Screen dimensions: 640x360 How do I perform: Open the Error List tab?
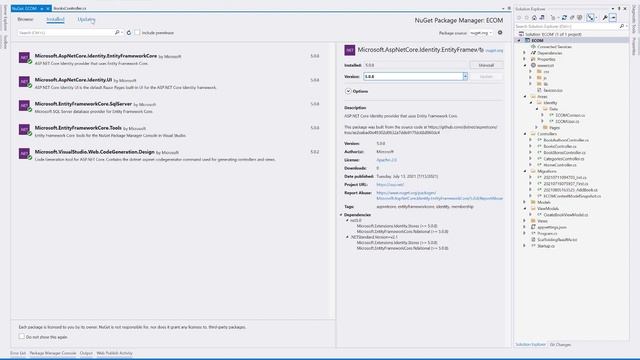tap(18, 353)
